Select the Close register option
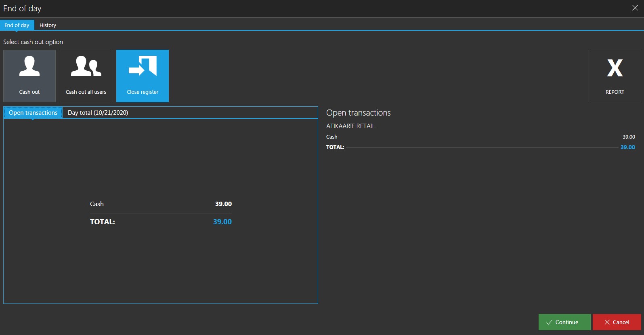The height and width of the screenshot is (335, 644). [x=143, y=76]
